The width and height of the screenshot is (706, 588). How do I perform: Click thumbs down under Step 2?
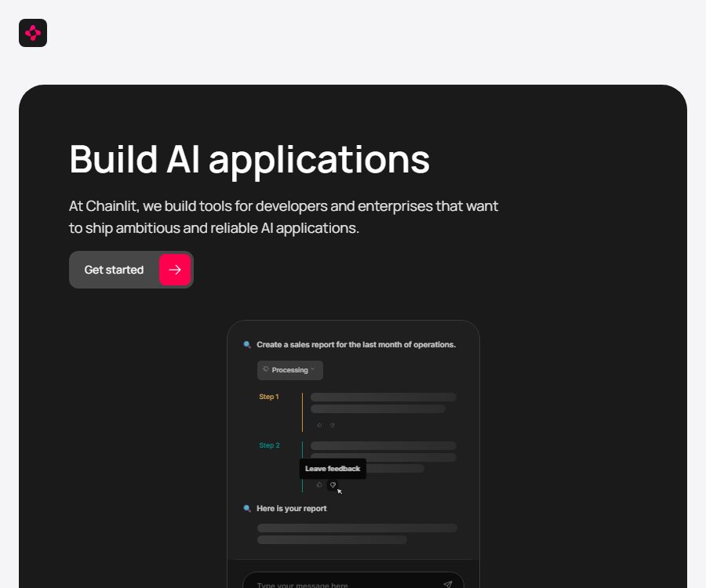(333, 485)
